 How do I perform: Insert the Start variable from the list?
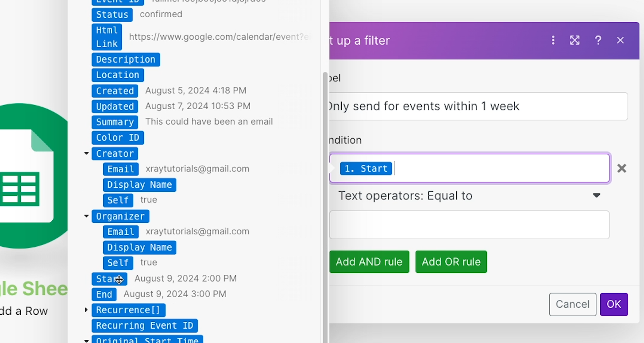pyautogui.click(x=109, y=279)
